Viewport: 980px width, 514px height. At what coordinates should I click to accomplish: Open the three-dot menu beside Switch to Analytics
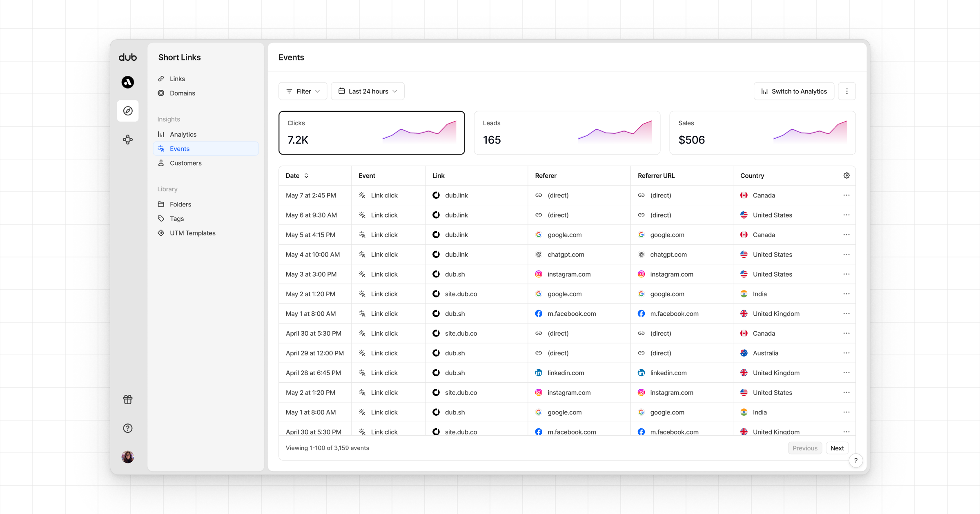click(x=847, y=91)
